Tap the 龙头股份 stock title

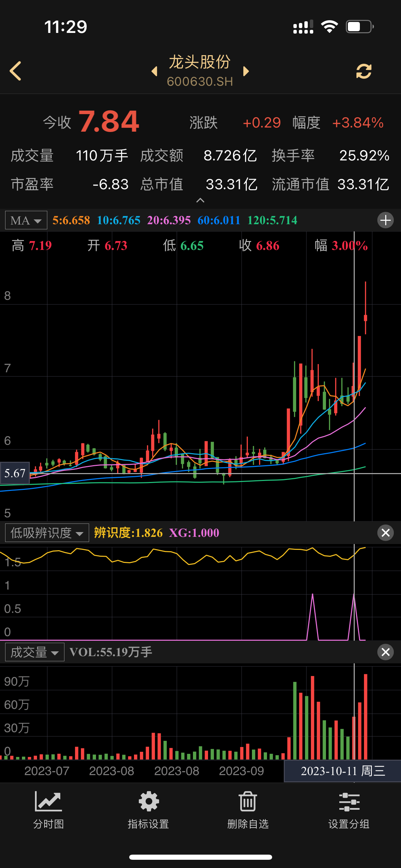pyautogui.click(x=200, y=62)
